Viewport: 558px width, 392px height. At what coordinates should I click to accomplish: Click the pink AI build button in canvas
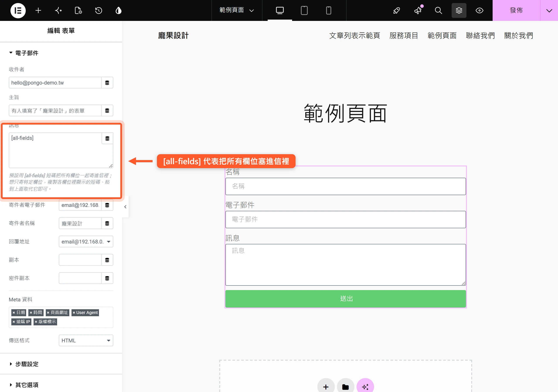coord(365,386)
